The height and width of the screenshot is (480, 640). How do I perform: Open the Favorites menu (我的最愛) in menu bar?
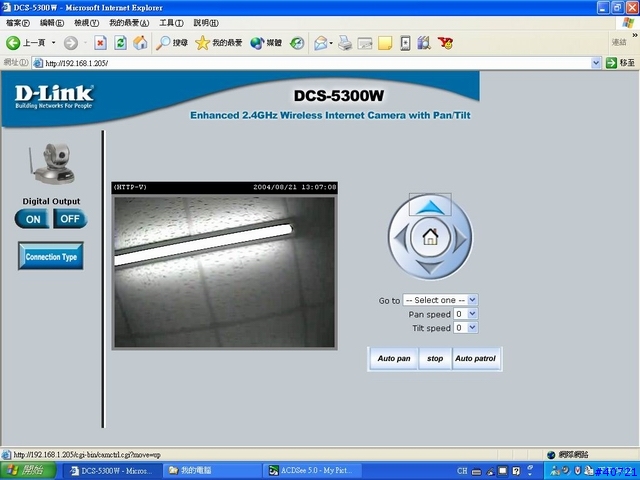[129, 23]
